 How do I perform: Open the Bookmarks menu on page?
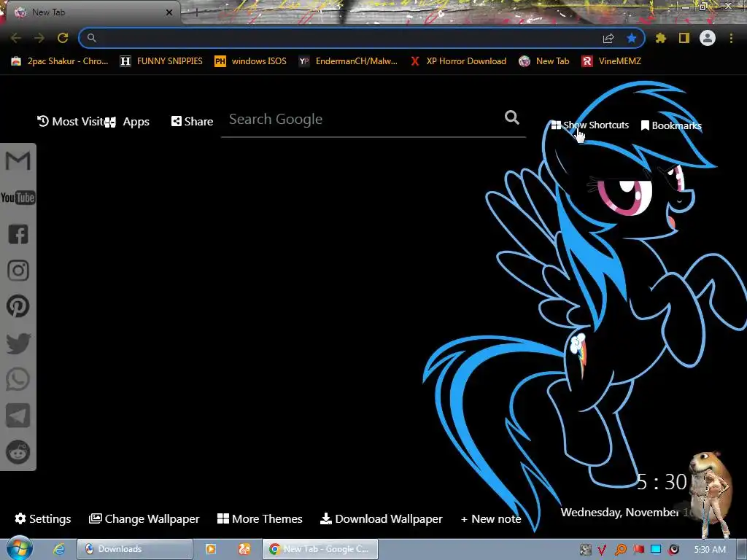pos(671,125)
